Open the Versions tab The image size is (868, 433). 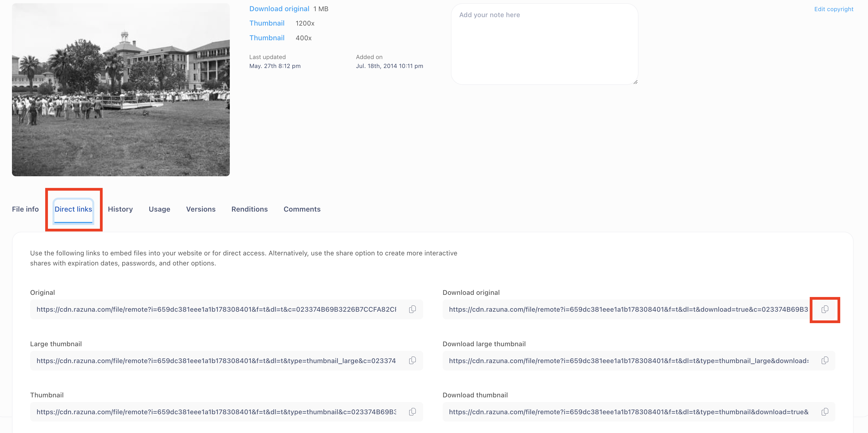pos(200,209)
